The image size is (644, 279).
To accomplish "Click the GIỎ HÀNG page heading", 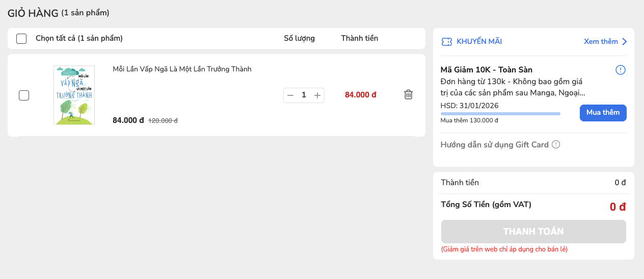I will point(33,13).
